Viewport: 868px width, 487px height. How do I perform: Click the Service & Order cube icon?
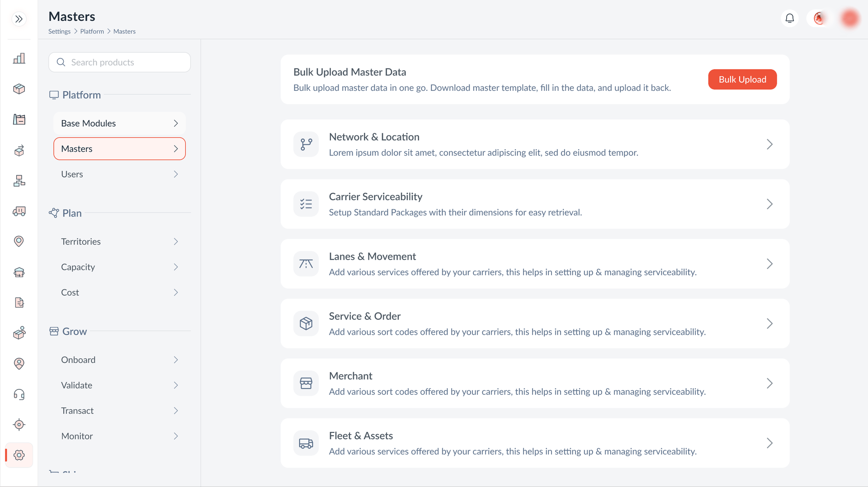coord(306,323)
